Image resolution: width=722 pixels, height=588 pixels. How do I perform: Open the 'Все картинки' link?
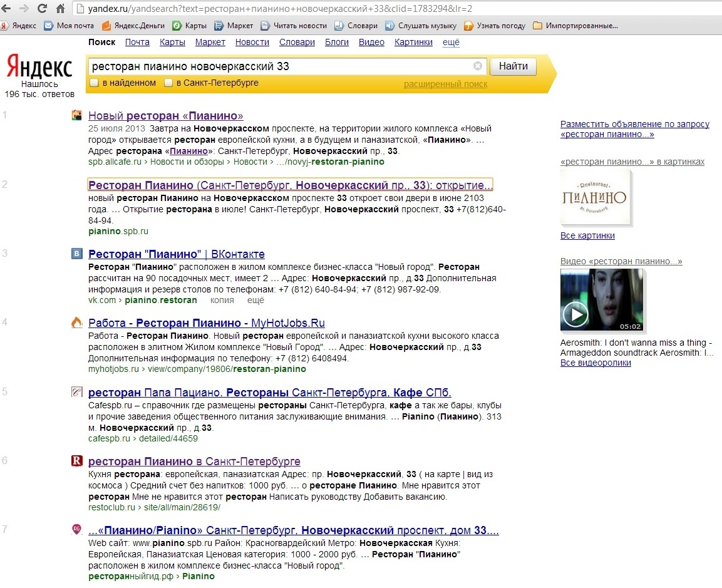[x=587, y=235]
